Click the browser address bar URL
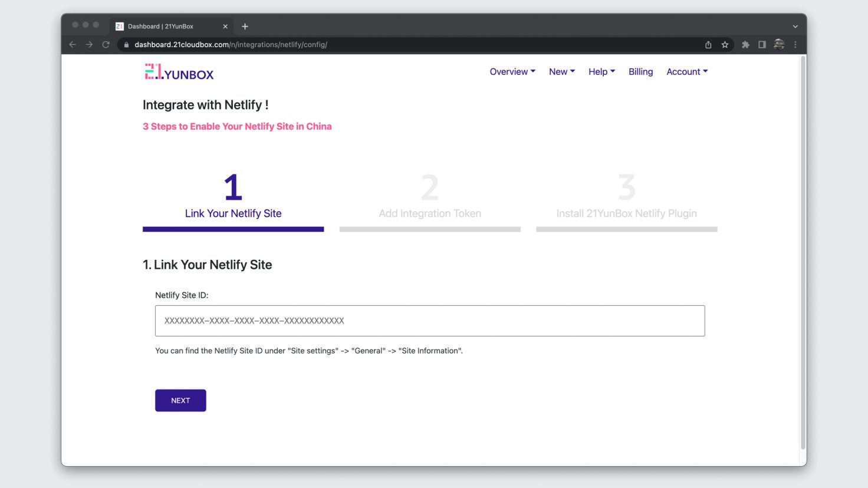868x488 pixels. click(x=231, y=45)
